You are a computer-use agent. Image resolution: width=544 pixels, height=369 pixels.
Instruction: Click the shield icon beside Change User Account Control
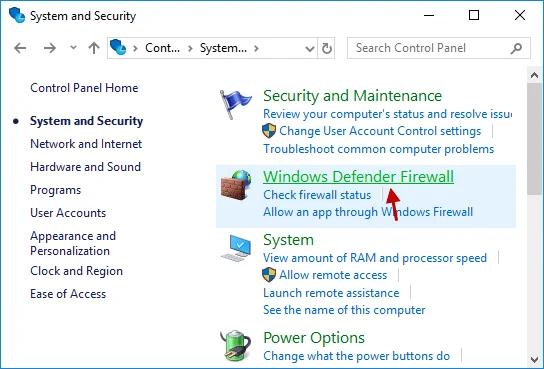point(269,131)
